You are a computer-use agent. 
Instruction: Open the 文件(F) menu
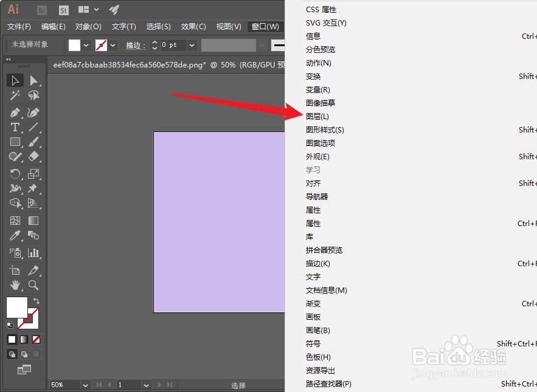[19, 26]
